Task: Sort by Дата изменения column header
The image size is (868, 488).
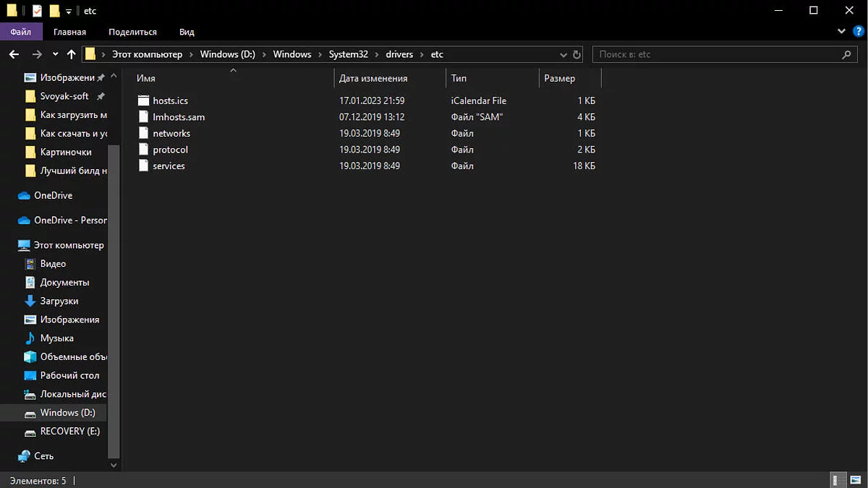Action: [x=373, y=78]
